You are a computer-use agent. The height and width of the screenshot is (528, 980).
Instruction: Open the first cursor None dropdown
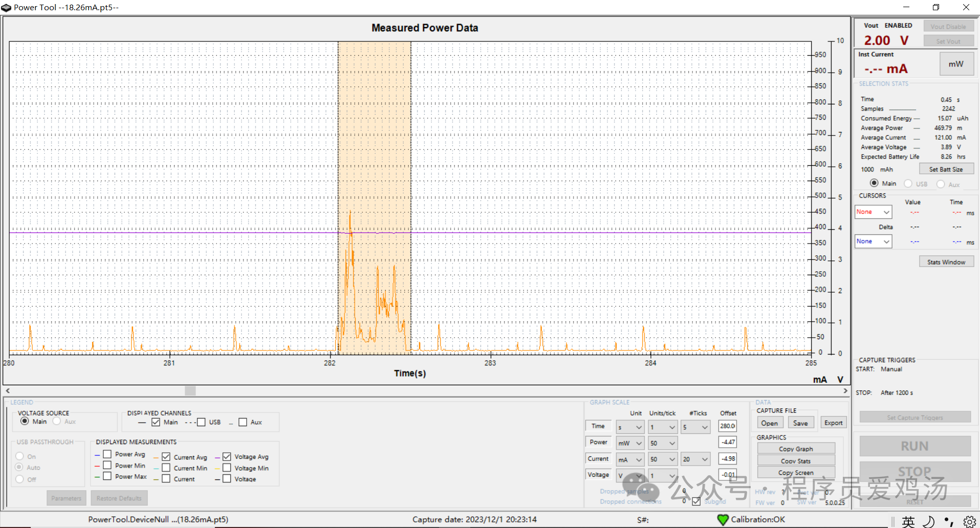point(873,212)
